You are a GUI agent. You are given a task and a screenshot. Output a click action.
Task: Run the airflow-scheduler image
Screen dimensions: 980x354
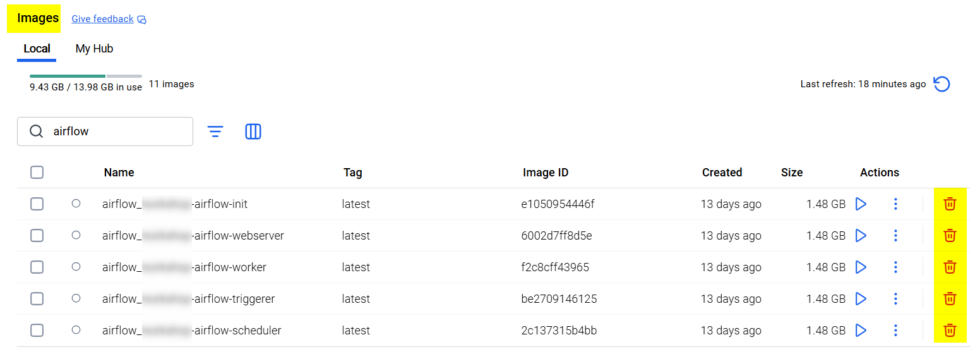(860, 330)
